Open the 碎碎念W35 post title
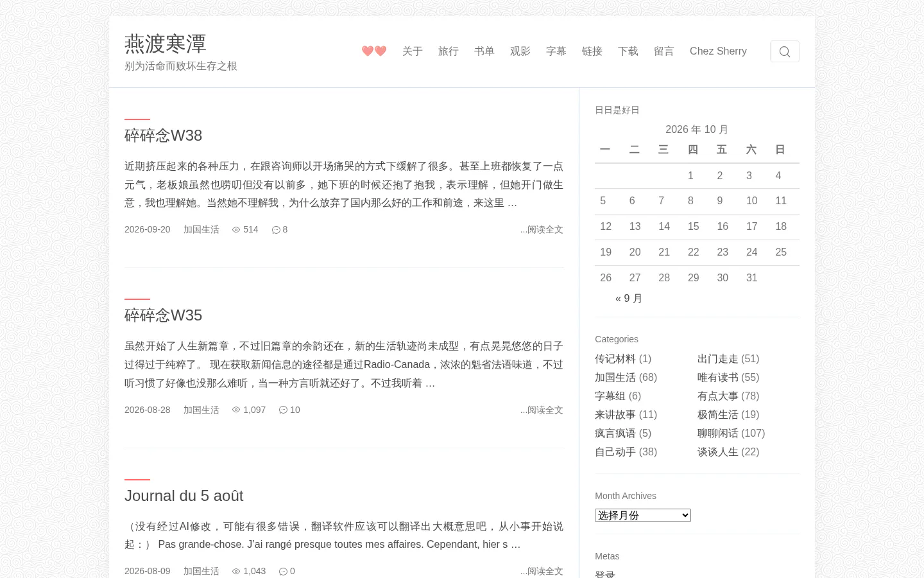 click(x=164, y=315)
